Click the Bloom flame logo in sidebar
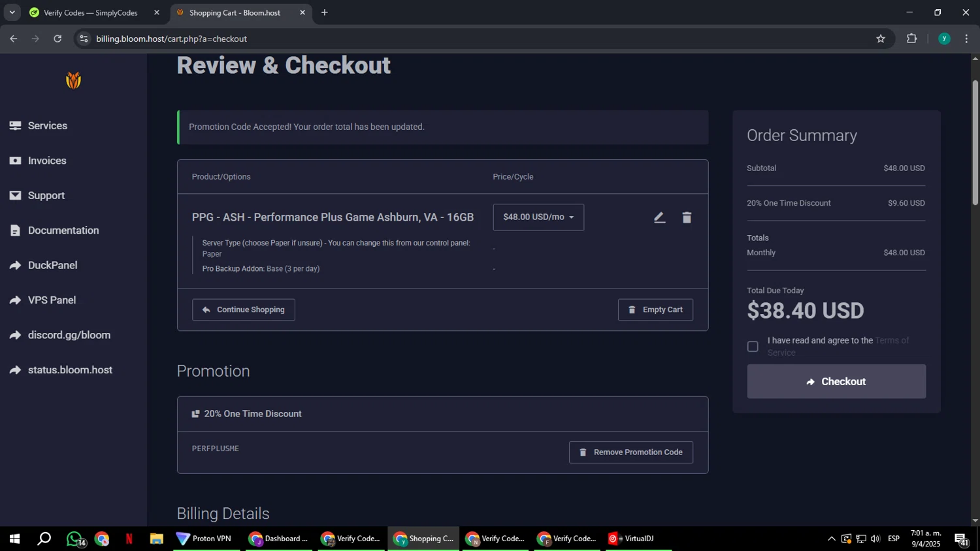 tap(73, 80)
